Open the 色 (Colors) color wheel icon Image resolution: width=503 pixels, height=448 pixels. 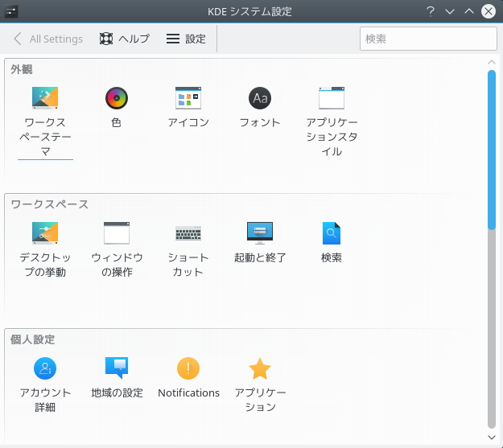coord(117,98)
